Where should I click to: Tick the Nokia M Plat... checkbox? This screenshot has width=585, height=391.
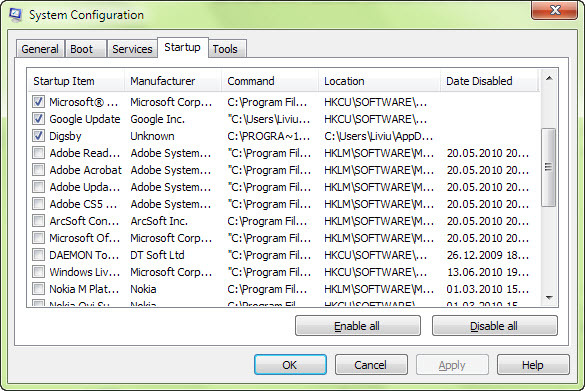coord(38,289)
